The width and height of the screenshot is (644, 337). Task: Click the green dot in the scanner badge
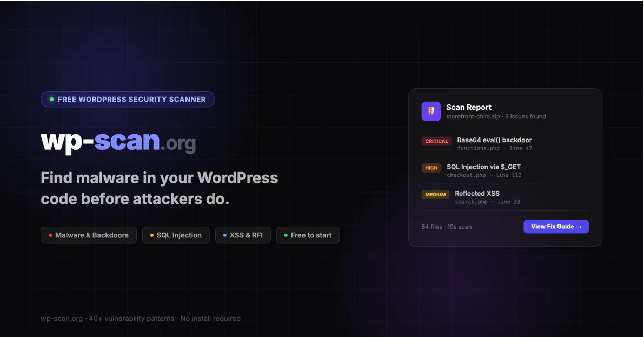click(52, 99)
